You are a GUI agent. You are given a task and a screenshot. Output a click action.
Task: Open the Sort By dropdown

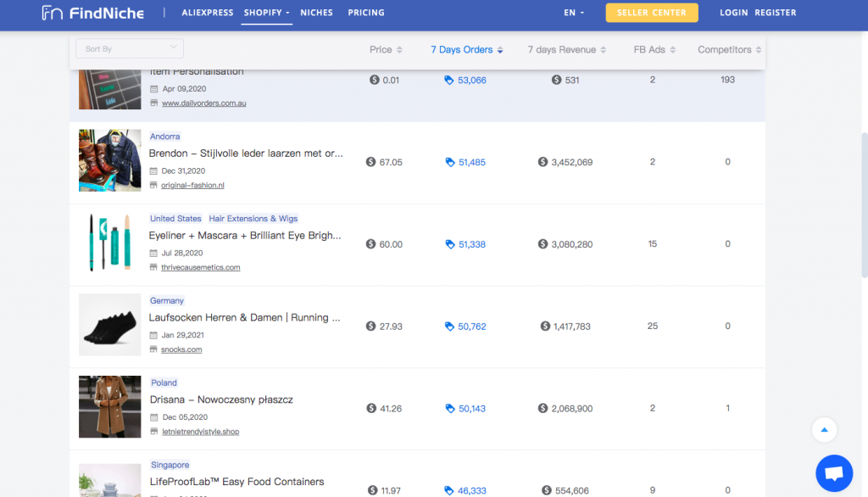pos(130,48)
